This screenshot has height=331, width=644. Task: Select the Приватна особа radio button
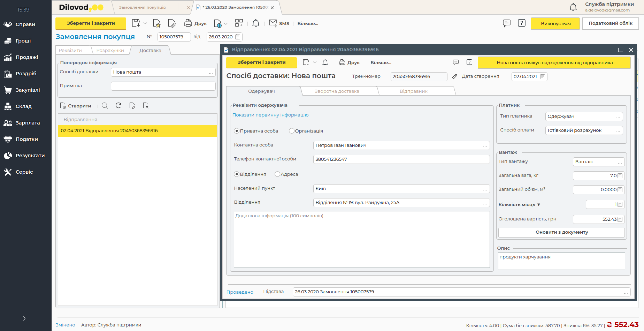click(x=237, y=131)
